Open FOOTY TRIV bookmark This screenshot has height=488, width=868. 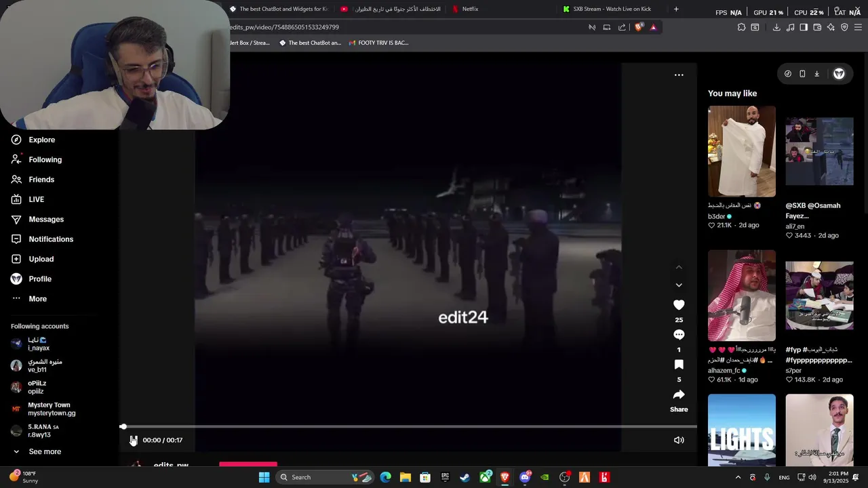coord(378,43)
